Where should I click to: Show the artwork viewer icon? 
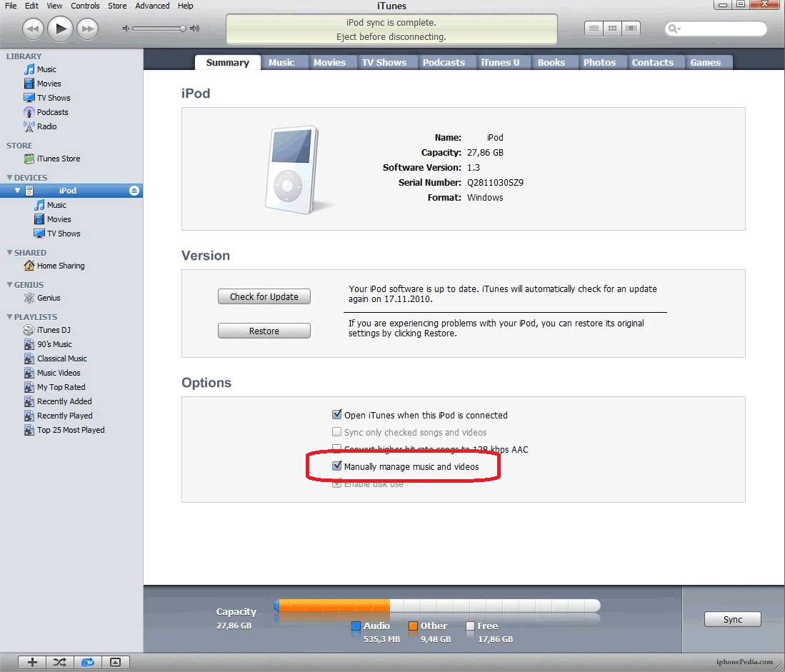(x=116, y=662)
